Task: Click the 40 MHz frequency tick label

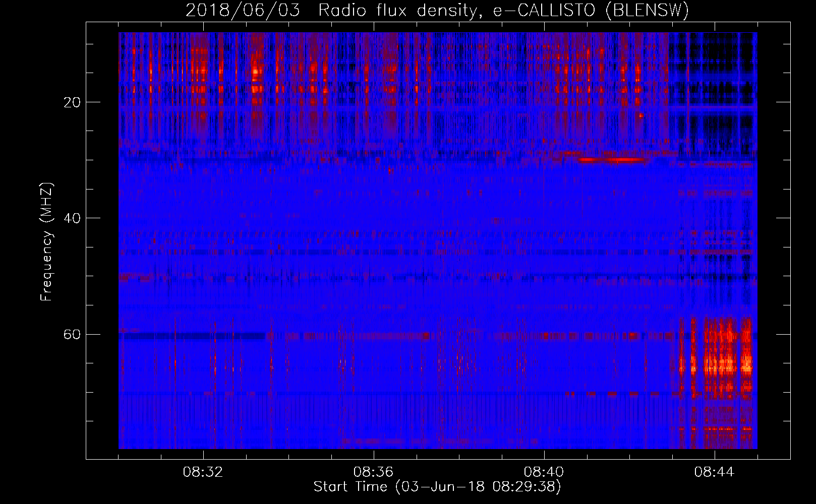Action: click(73, 218)
